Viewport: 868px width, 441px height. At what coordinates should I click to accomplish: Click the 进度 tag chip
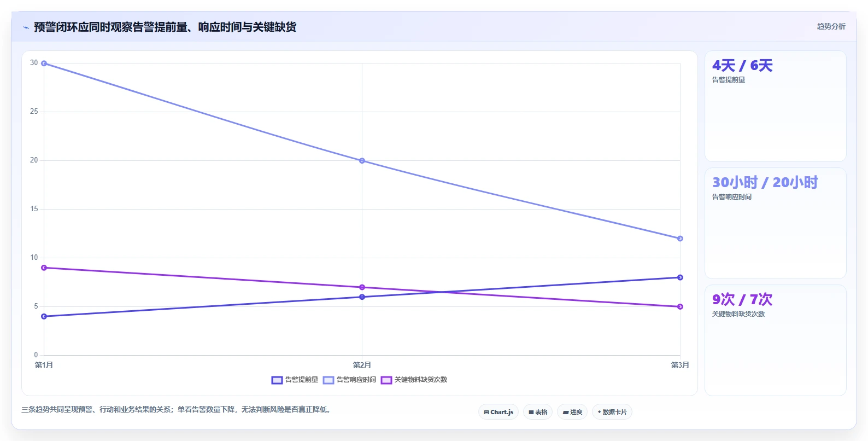click(x=572, y=412)
